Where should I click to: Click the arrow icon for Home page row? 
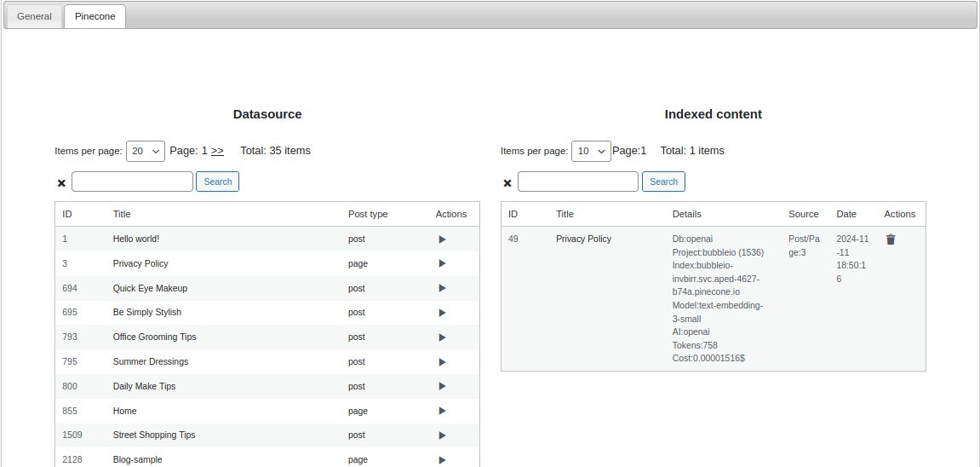pos(442,411)
